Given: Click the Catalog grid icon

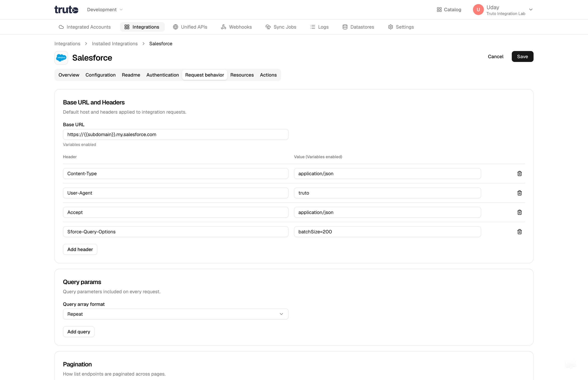Looking at the screenshot, I should pos(439,10).
